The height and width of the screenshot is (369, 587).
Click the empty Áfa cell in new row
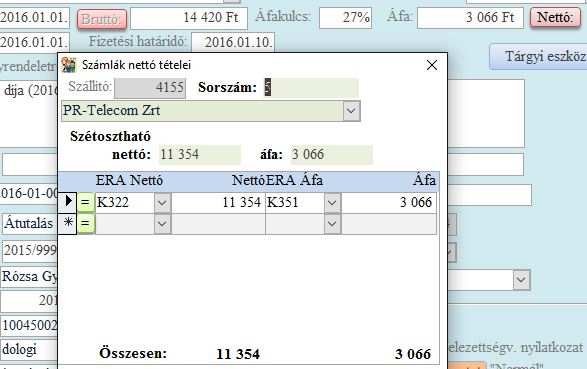[389, 224]
